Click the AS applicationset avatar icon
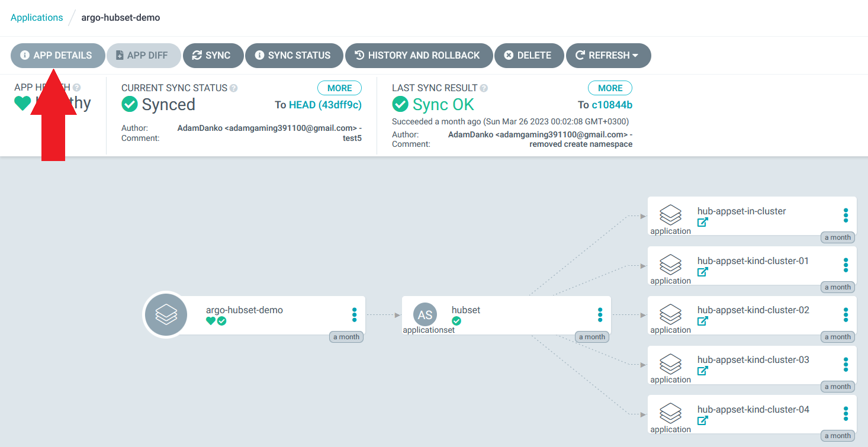This screenshot has width=868, height=447. [x=425, y=315]
